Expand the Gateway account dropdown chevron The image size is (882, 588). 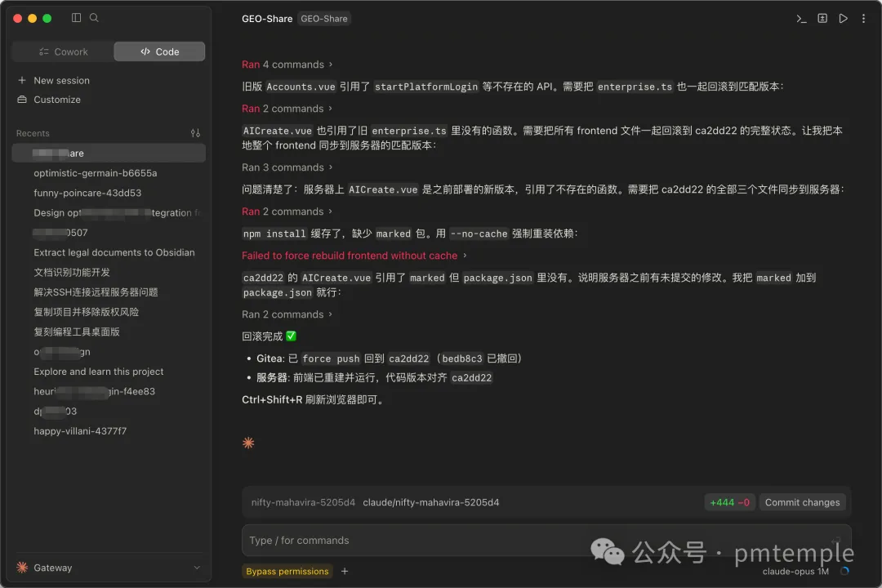[x=197, y=568]
